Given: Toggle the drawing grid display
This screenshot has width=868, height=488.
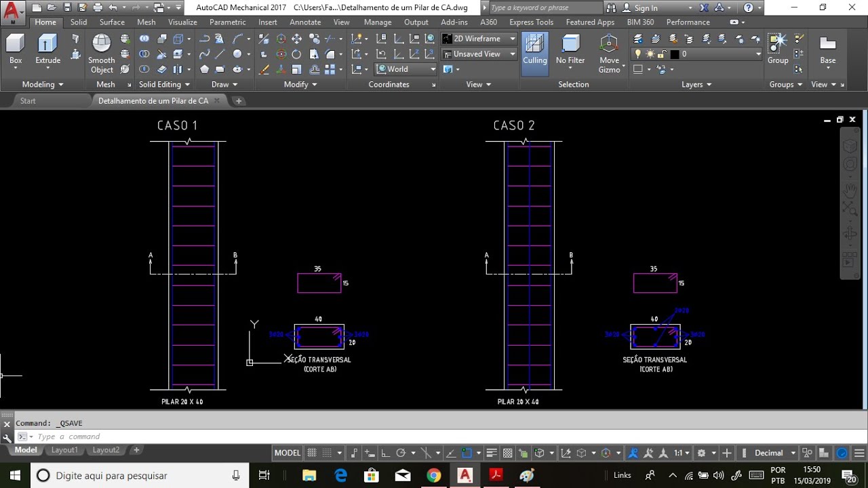Looking at the screenshot, I should tap(312, 453).
